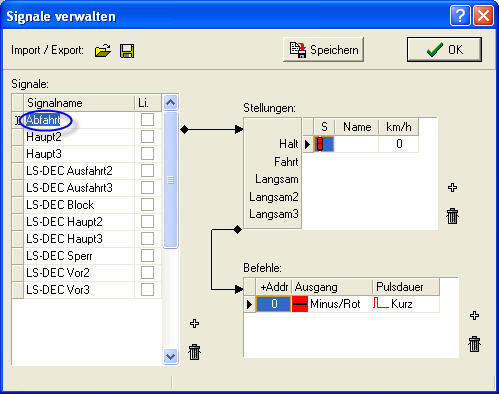The image size is (499, 394).
Task: Click the red Minus/Rot color swatch
Action: pos(300,304)
